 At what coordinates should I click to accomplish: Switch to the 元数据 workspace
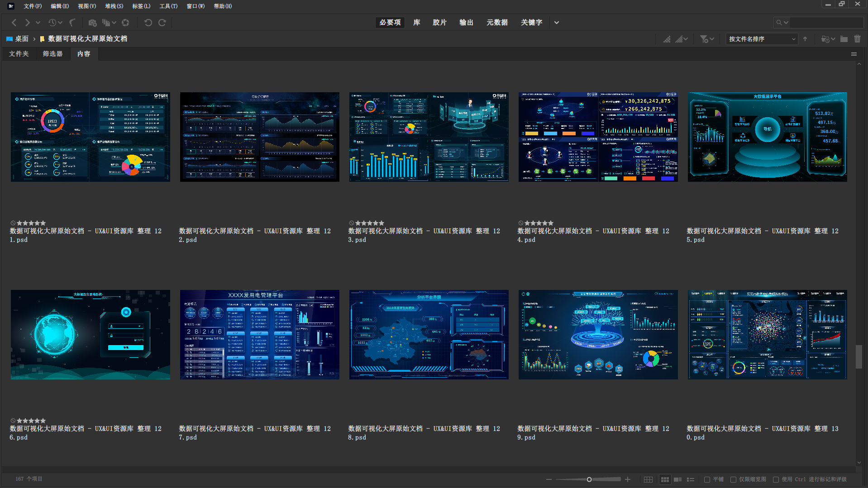pyautogui.click(x=497, y=23)
